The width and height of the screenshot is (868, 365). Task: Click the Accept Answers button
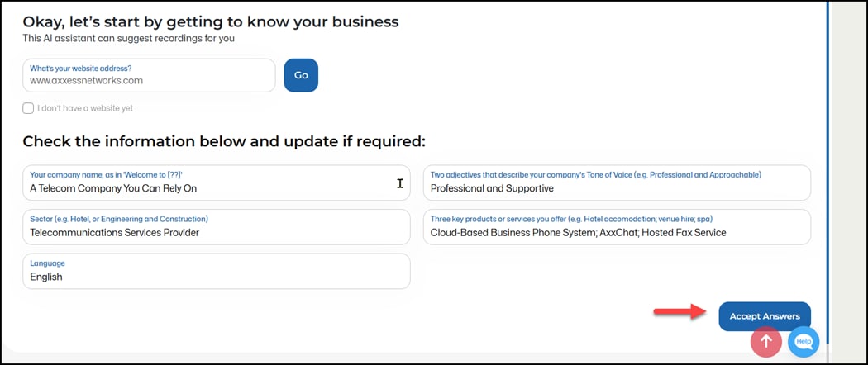pos(765,316)
